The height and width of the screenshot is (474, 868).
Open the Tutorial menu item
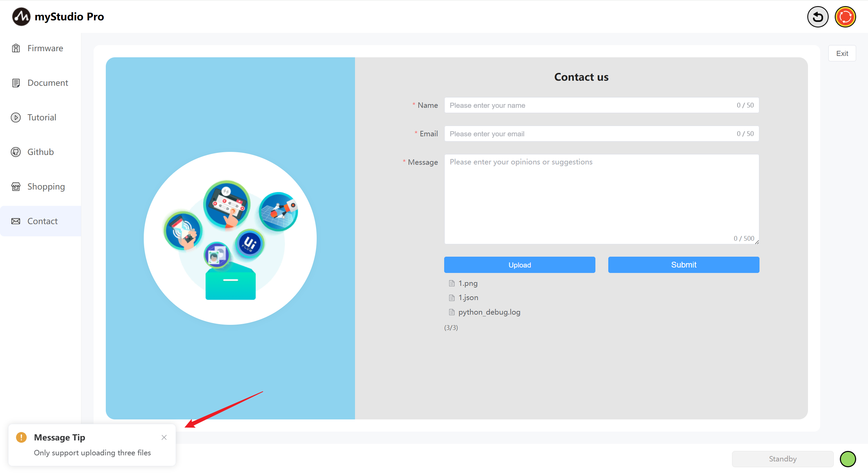point(42,117)
